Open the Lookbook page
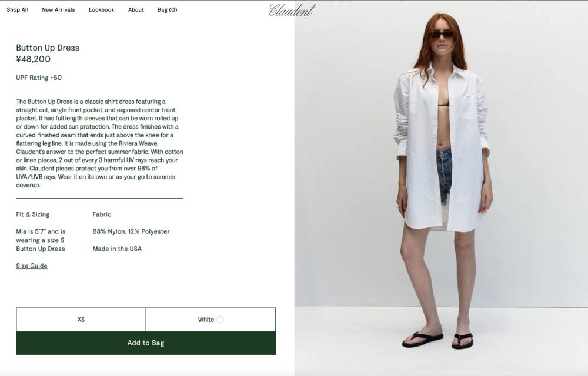The image size is (588, 376). [101, 10]
